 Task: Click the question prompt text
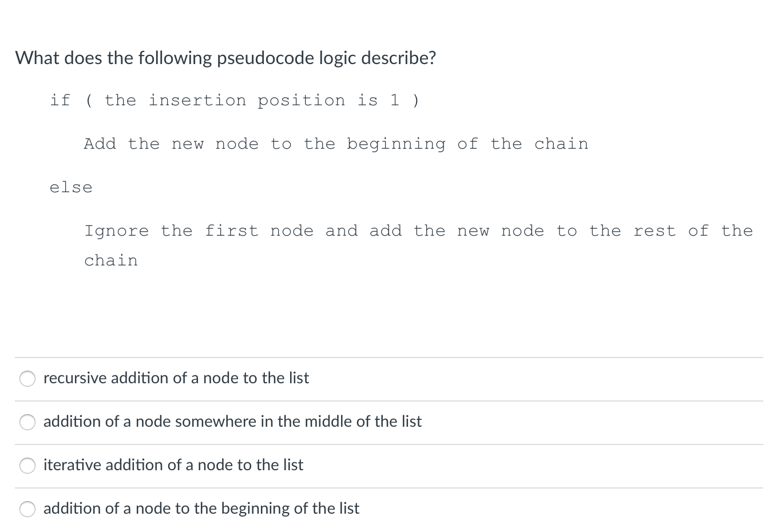point(225,58)
